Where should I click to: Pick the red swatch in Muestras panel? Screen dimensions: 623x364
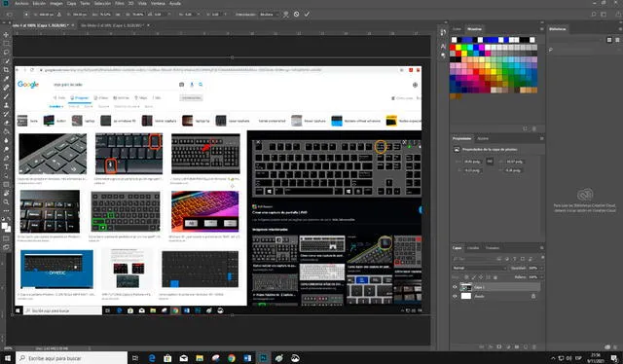point(453,48)
